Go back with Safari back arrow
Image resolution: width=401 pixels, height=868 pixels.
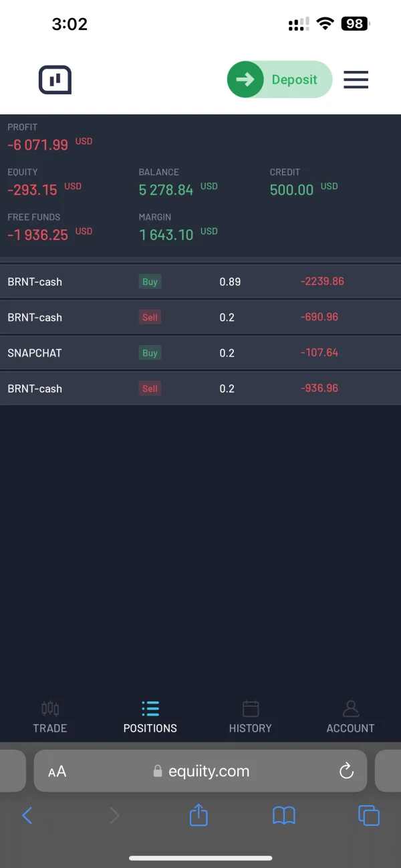click(27, 815)
